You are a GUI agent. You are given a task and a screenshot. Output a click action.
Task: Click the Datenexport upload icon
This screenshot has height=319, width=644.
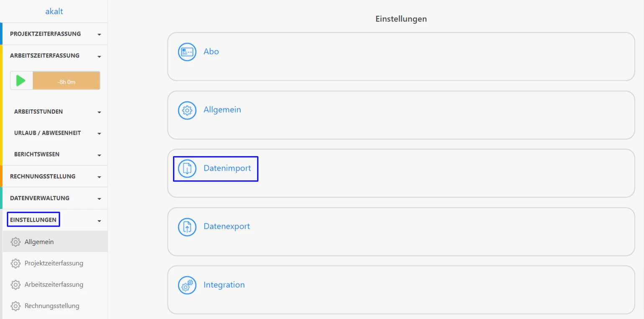[187, 227]
